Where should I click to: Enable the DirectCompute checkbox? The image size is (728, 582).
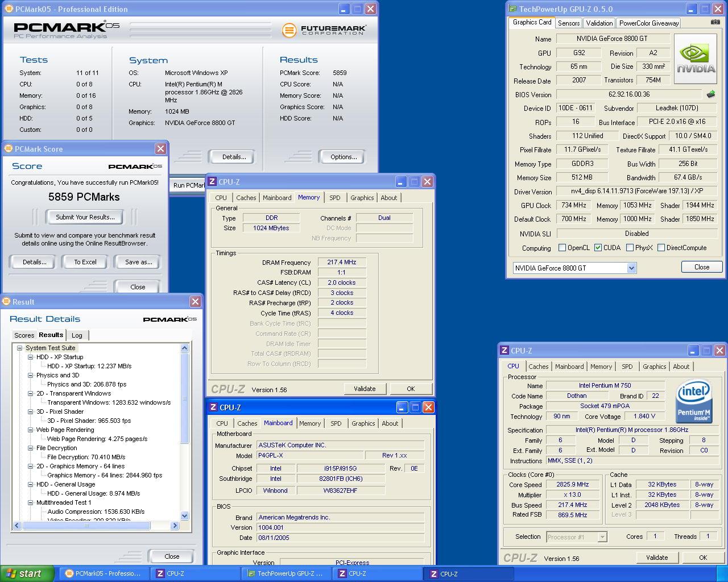[x=661, y=247]
